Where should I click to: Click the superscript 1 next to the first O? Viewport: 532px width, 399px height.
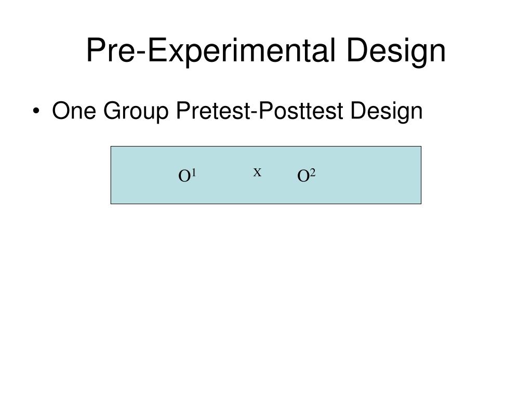click(194, 172)
